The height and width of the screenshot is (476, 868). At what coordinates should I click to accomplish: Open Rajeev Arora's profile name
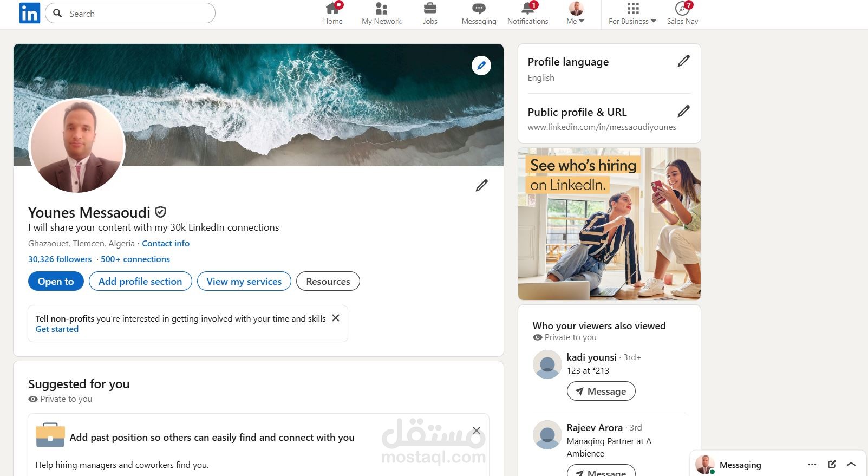click(x=595, y=427)
